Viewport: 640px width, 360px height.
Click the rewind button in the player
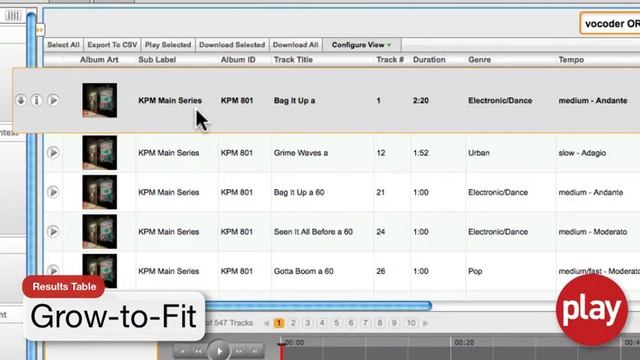click(198, 351)
